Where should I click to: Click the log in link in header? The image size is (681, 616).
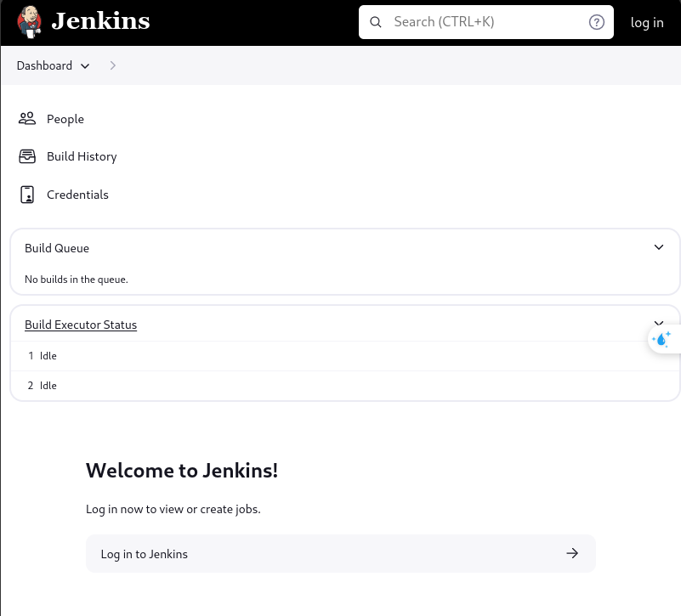click(x=647, y=23)
